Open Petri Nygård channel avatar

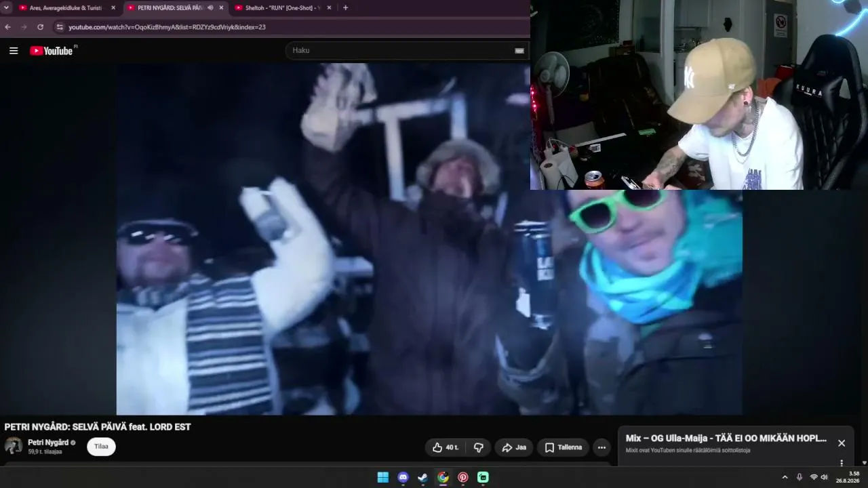tap(14, 446)
